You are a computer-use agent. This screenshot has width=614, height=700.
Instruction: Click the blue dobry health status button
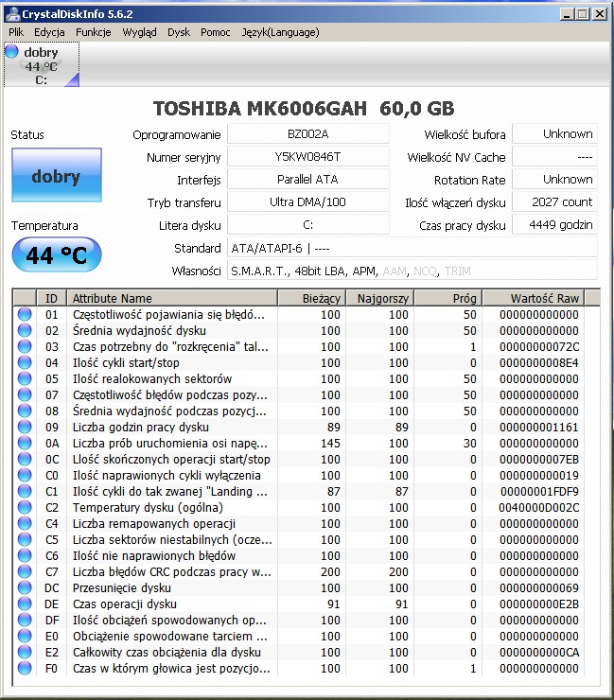pyautogui.click(x=57, y=175)
